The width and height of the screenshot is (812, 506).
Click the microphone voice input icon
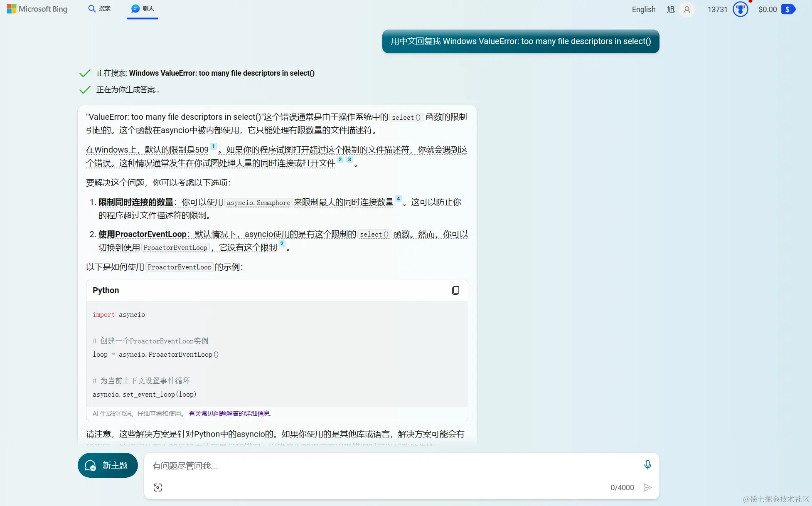(647, 464)
